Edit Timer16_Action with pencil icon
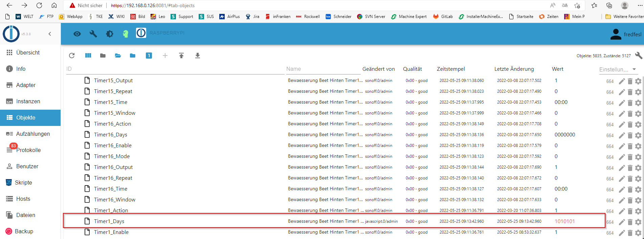Image resolution: width=644 pixels, height=239 pixels. 622,125
